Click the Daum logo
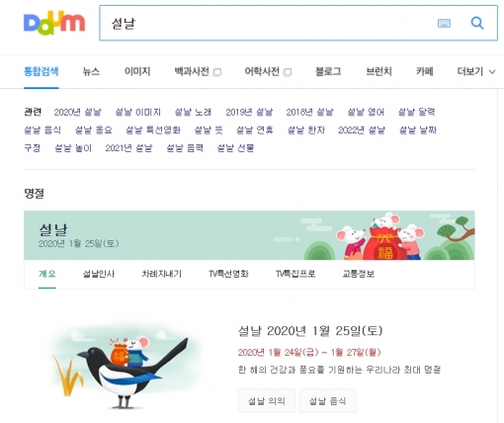This screenshot has width=504, height=423. 54,23
